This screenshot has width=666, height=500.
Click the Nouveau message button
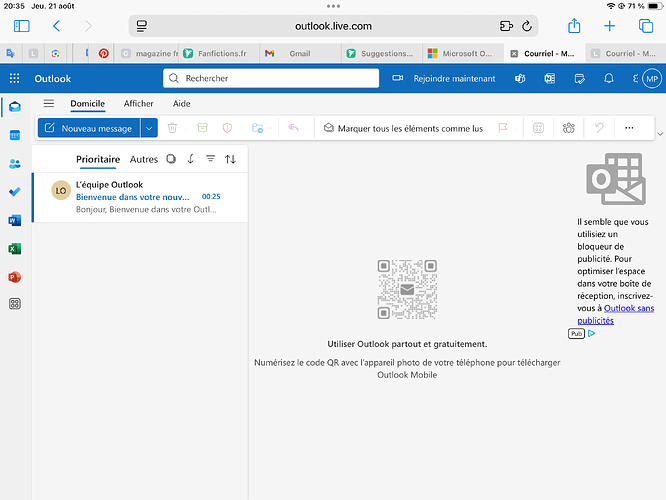click(88, 128)
